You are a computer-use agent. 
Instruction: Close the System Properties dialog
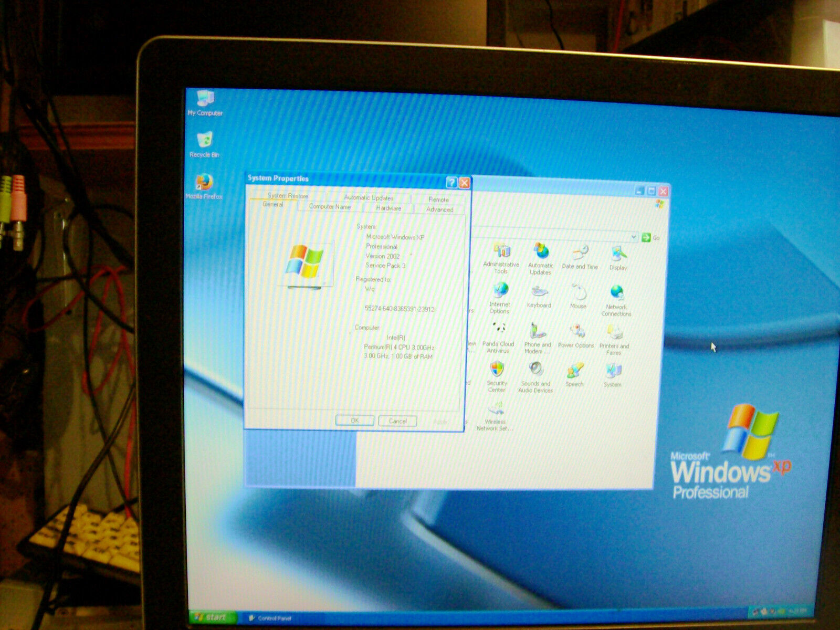[x=464, y=183]
